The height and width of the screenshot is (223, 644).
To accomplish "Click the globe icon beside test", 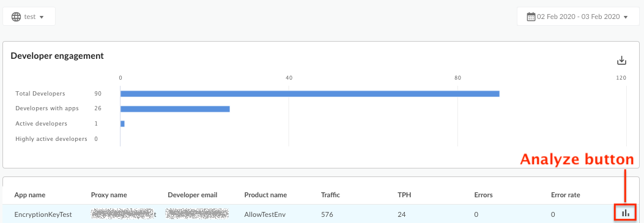I will click(17, 17).
